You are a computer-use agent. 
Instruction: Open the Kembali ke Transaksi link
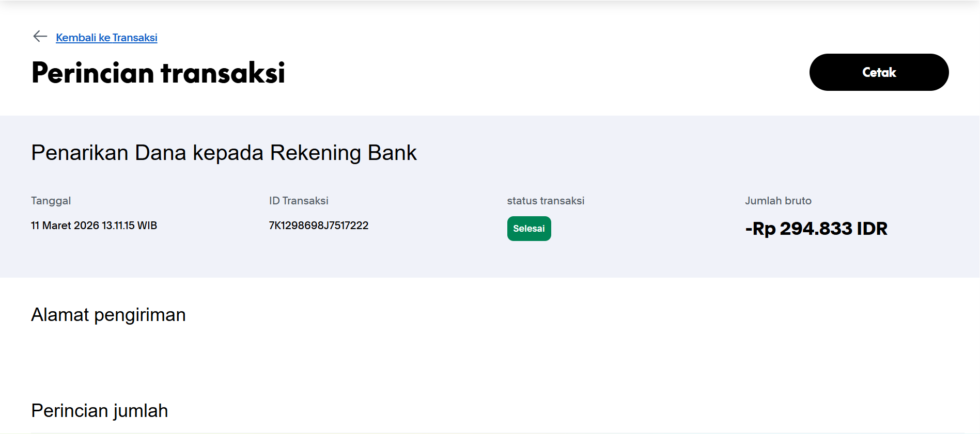pyautogui.click(x=106, y=37)
